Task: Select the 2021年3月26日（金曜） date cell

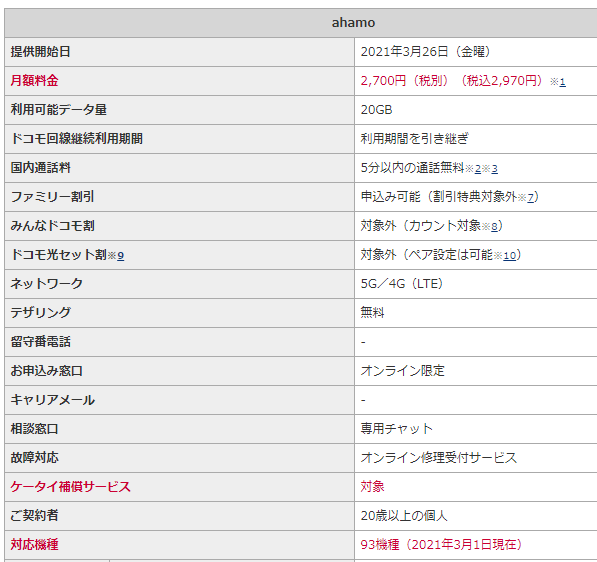Action: (476, 52)
